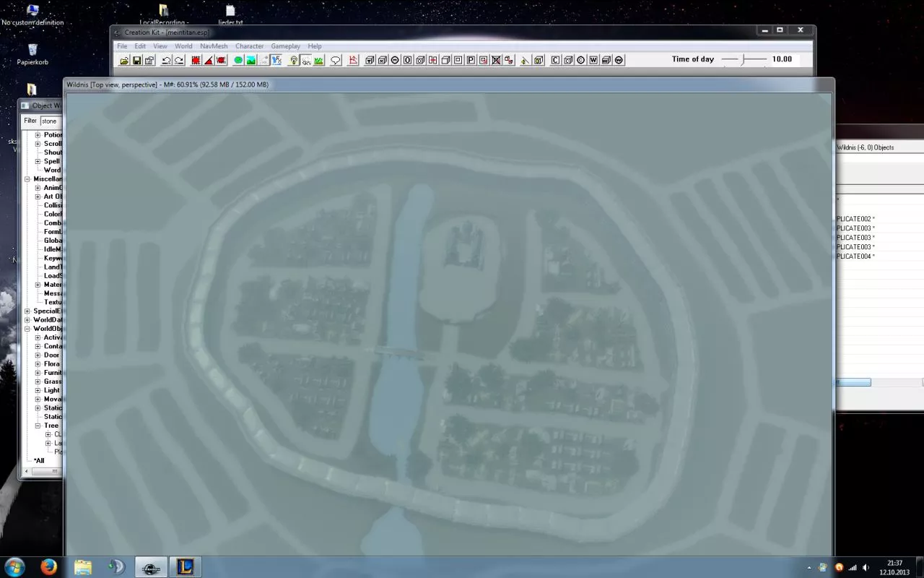This screenshot has width=924, height=578.
Task: Click the red H-shaped toolbar icon
Action: 433,60
